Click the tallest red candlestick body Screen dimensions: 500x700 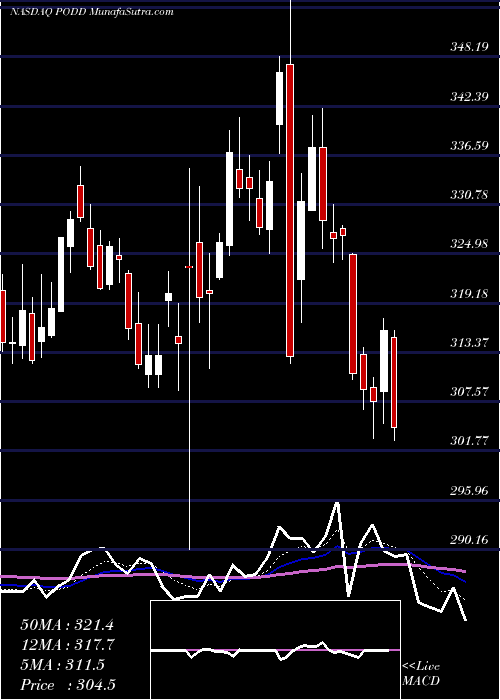click(x=290, y=210)
